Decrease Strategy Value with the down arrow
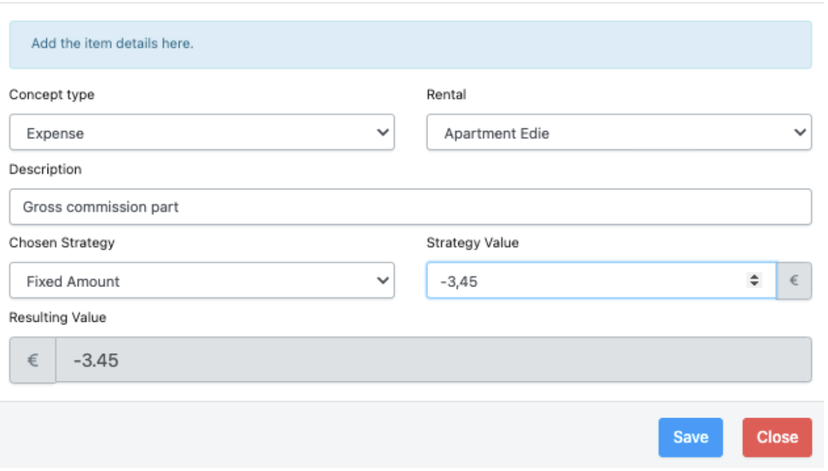 (755, 285)
